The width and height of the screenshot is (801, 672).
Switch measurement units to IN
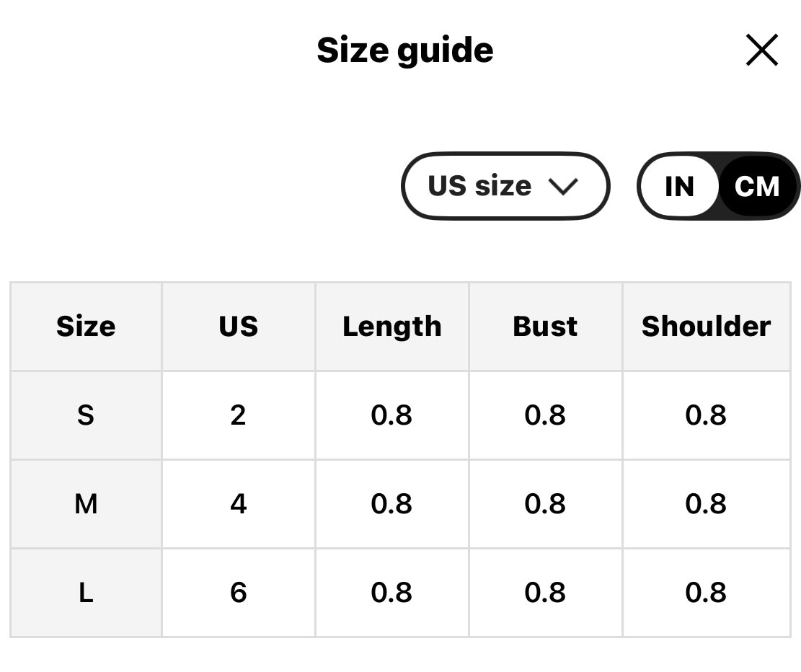click(679, 187)
